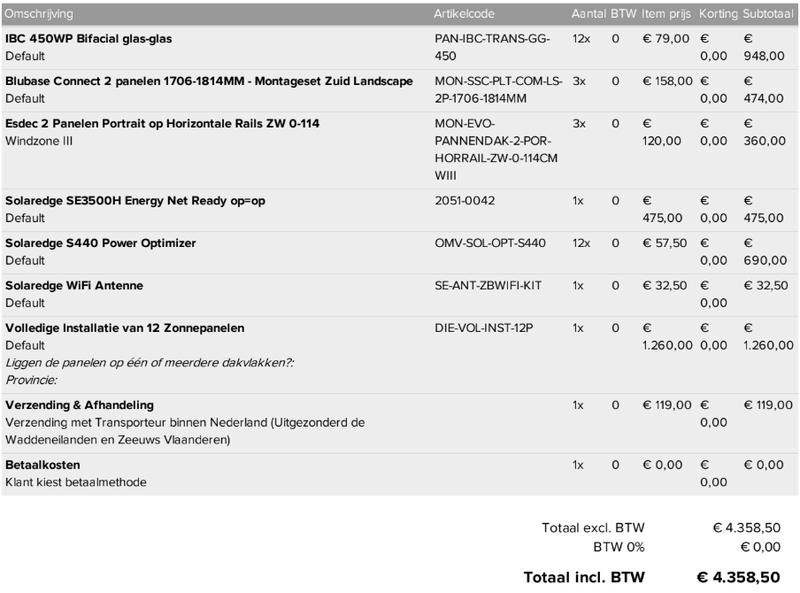Select the Blubase Connect 2 panelen product name
800x593 pixels.
pos(209,81)
